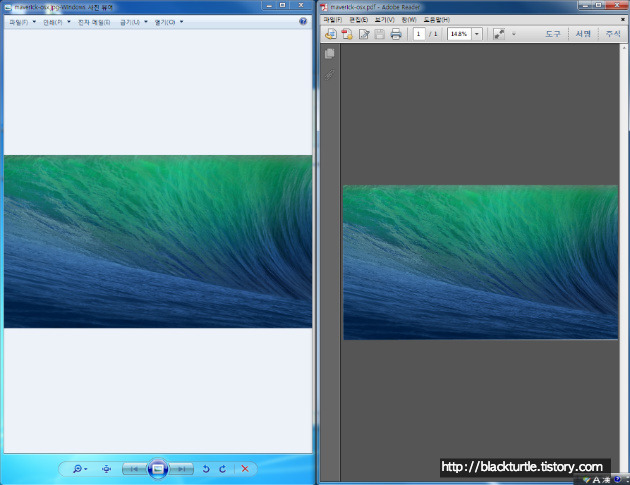
Task: Click the page number field showing 1
Action: point(419,34)
